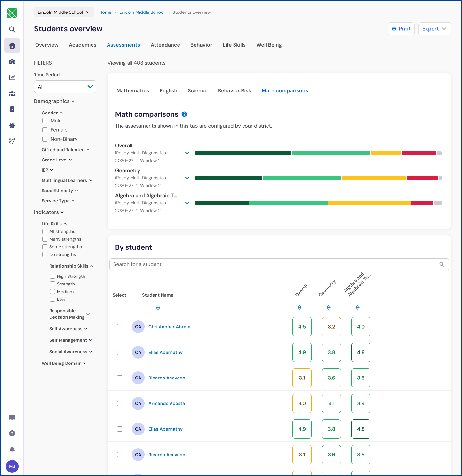Open help question mark icon in sidebar
This screenshot has width=462, height=476.
tap(12, 433)
